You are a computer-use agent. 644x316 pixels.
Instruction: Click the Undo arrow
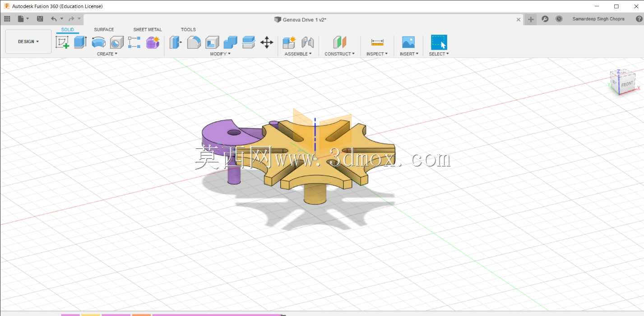(54, 19)
